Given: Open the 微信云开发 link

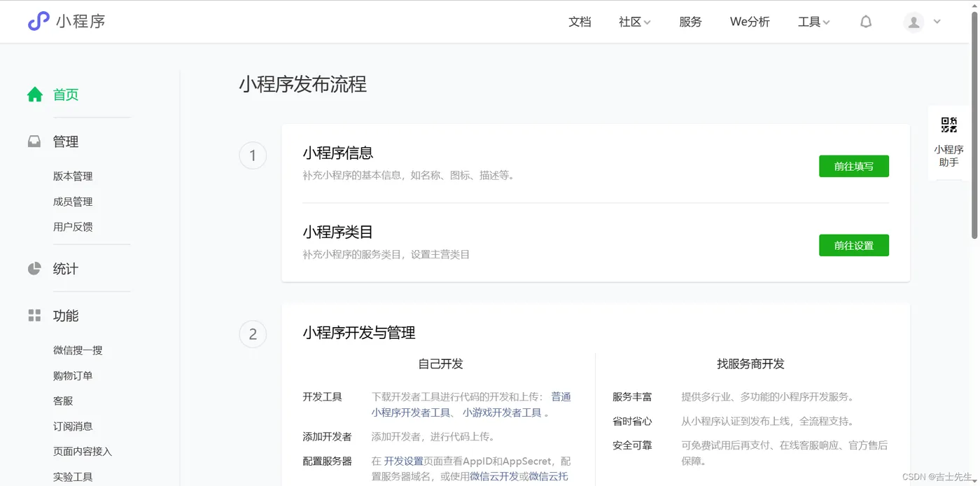Looking at the screenshot, I should pos(494,476).
